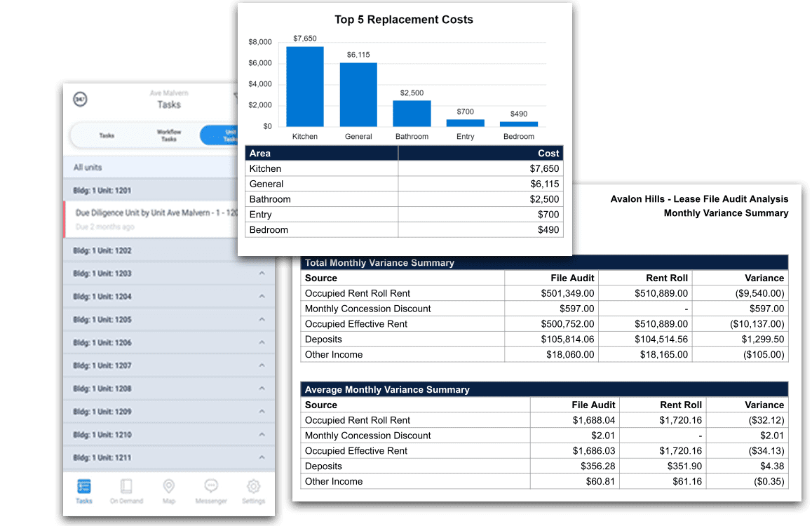This screenshot has width=812, height=526.
Task: Select the Tasks segment tab
Action: click(x=107, y=135)
